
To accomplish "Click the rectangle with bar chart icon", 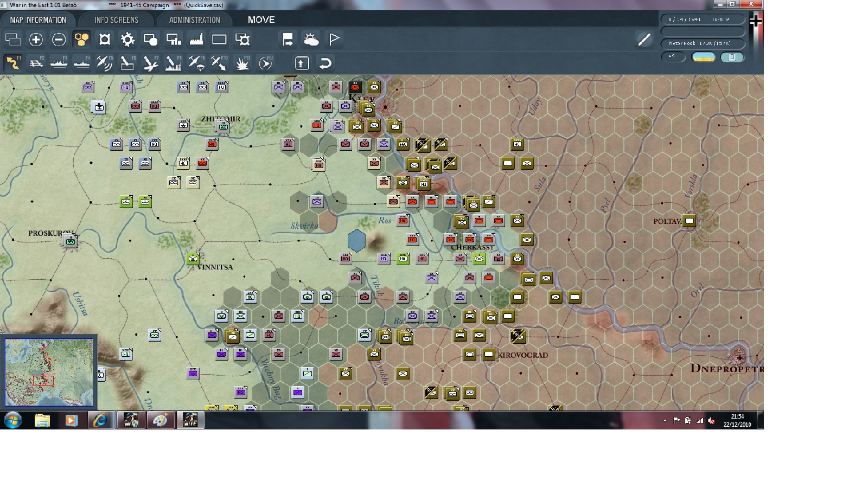I will pos(174,40).
